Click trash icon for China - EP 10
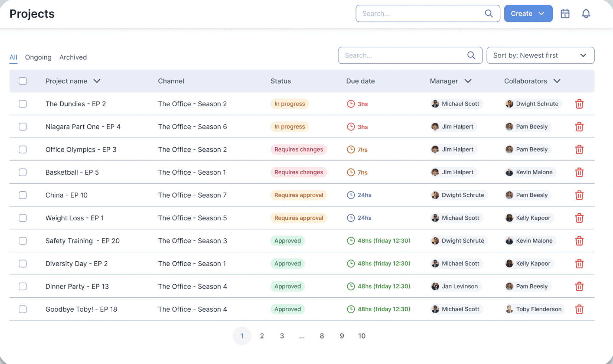The height and width of the screenshot is (364, 613). coord(579,195)
